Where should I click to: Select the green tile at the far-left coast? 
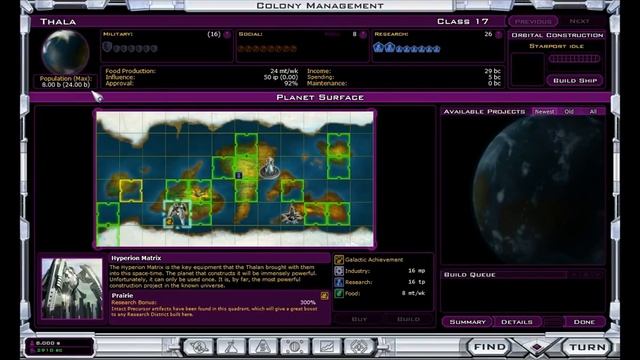[x=108, y=213]
